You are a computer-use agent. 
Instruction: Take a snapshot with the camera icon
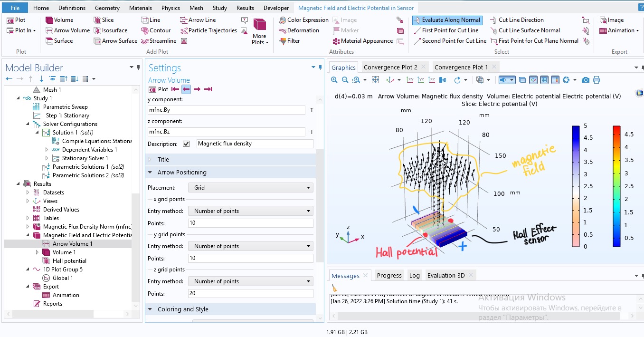pos(586,80)
